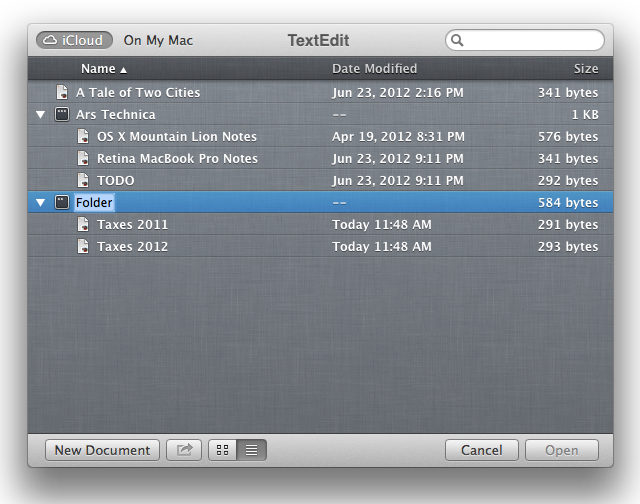Focus the search field
The image size is (640, 504).
pos(525,40)
